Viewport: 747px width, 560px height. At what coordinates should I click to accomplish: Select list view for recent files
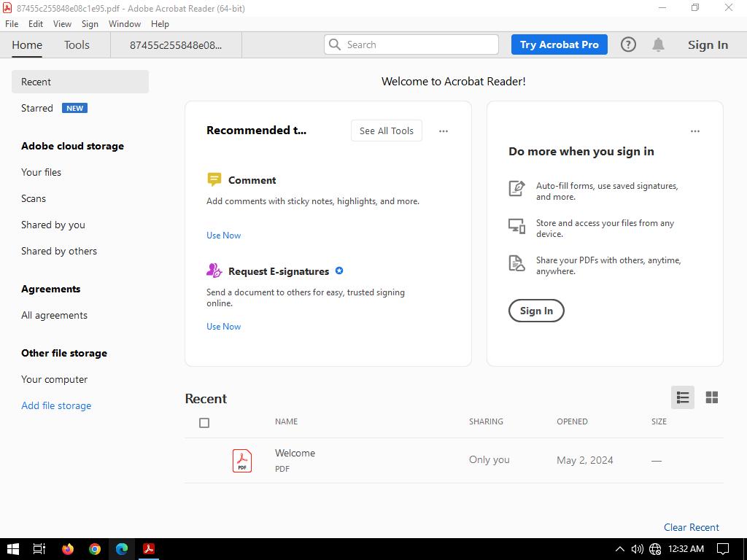pos(683,397)
